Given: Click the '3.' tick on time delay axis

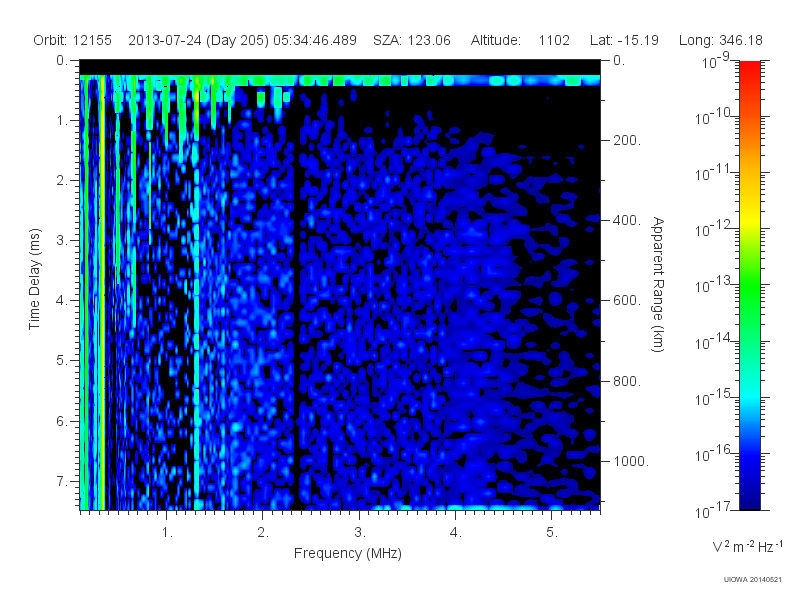Looking at the screenshot, I should (x=62, y=240).
